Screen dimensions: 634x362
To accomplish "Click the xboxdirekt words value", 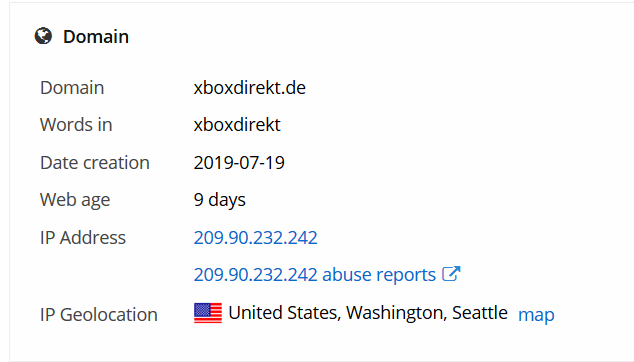I will (x=237, y=125).
